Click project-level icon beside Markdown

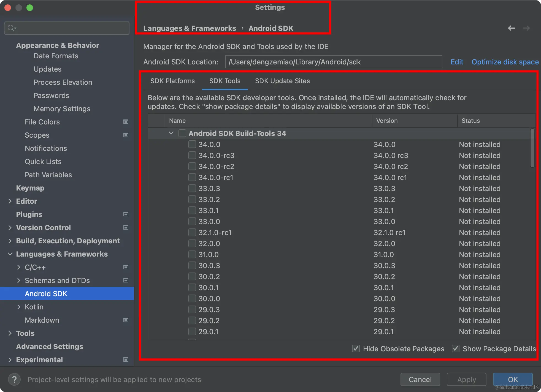click(x=126, y=320)
